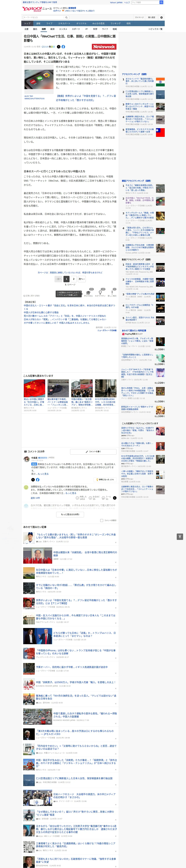The image size is (186, 868).
Task: Open related link 中国の文化人・エリート層が「自由と文化」
Action: tap(69, 307)
